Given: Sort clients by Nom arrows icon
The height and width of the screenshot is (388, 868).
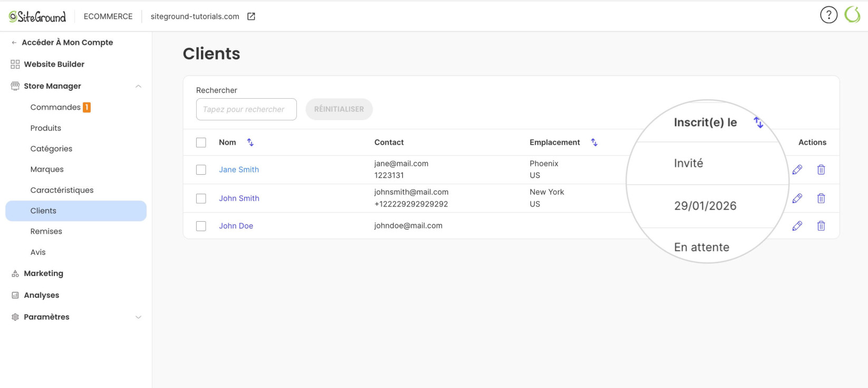Looking at the screenshot, I should click(250, 143).
